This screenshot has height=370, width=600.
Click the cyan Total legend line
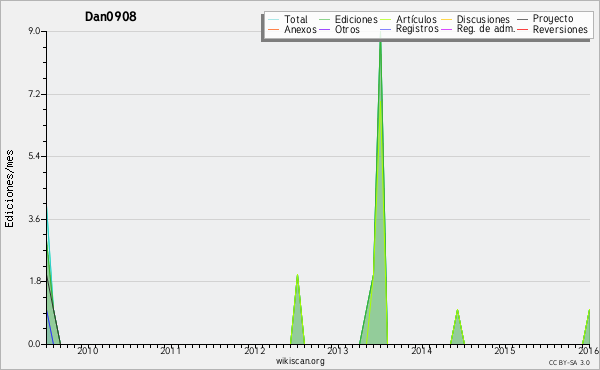coord(274,19)
